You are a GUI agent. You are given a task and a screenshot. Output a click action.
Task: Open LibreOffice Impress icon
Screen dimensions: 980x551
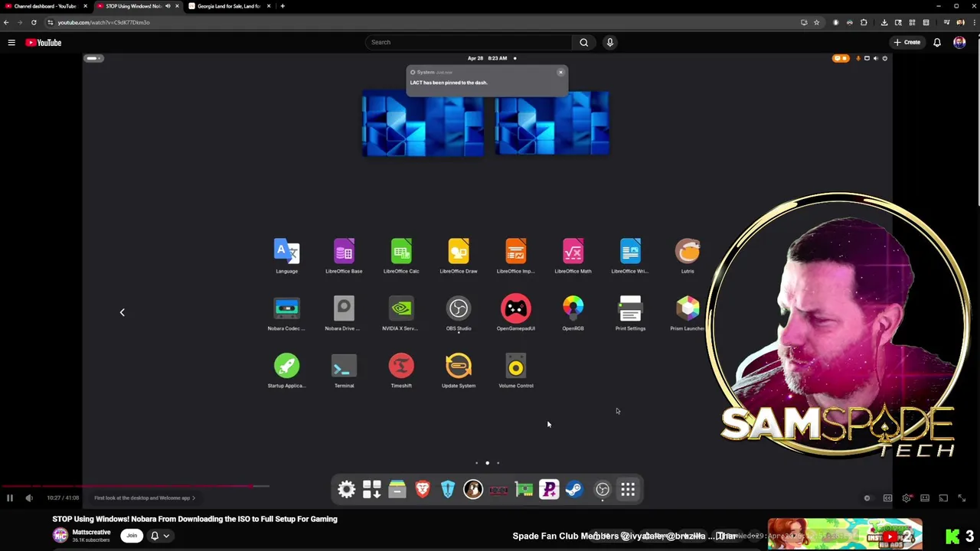pos(516,256)
